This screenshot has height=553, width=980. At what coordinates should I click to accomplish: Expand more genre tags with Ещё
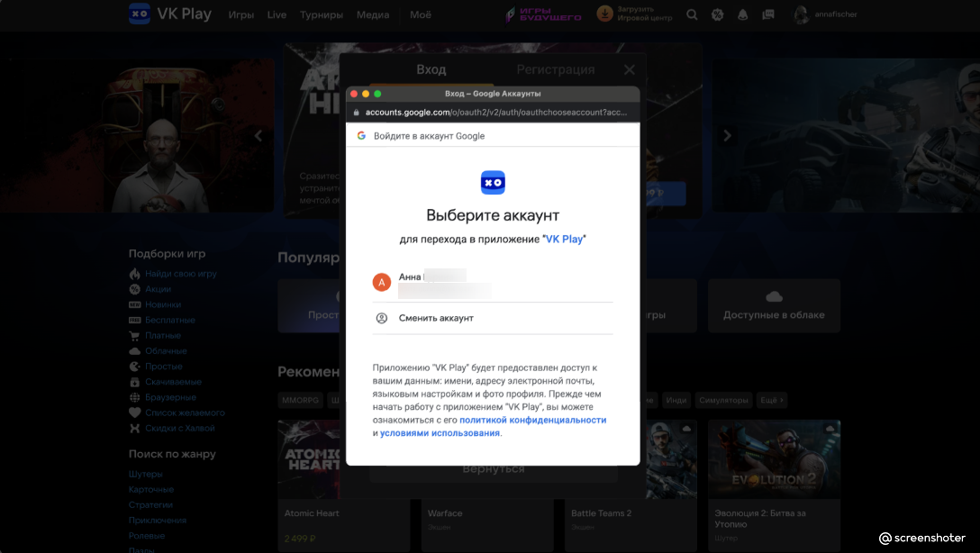pyautogui.click(x=771, y=400)
